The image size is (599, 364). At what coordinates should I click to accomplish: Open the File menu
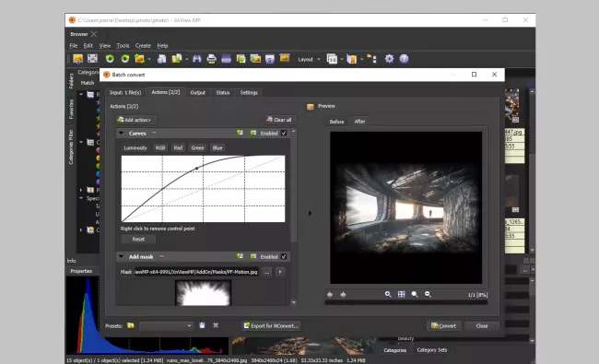coord(74,45)
